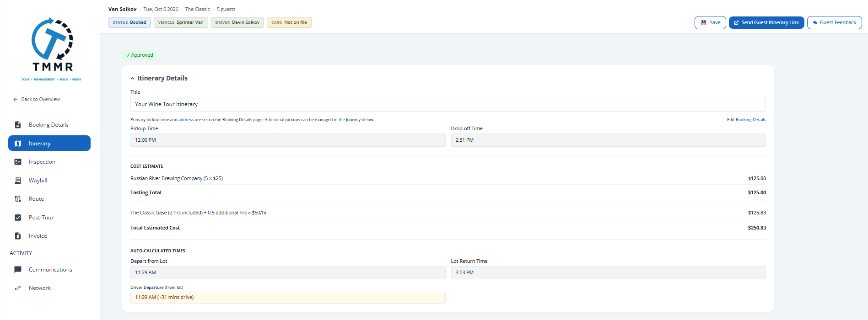Click the Russian River Brewing Company cost line
The image size is (868, 320).
(448, 178)
